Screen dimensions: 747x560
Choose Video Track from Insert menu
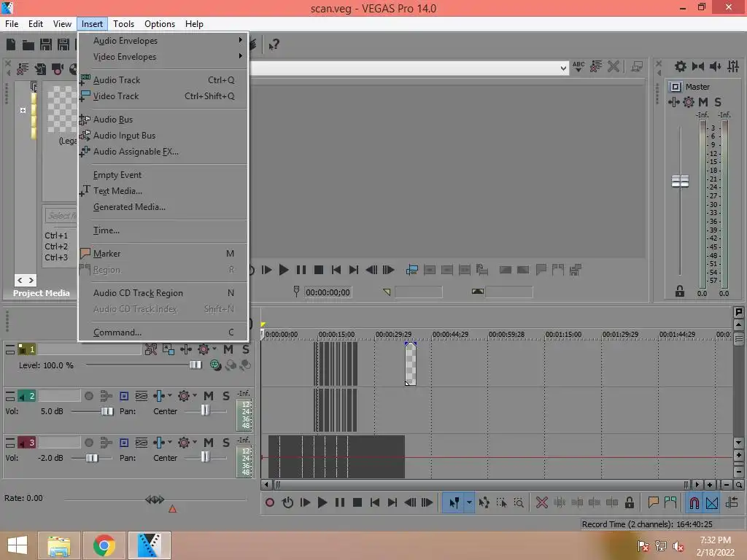tap(163, 96)
